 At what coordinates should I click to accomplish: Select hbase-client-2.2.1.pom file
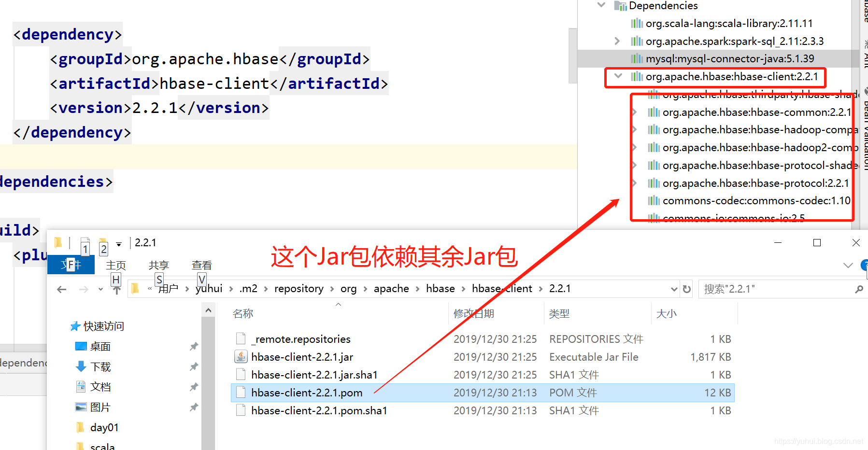pos(483,393)
